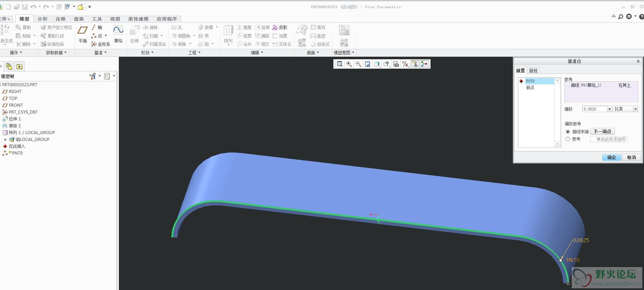This screenshot has height=290, width=644.
Task: Select 拉伸 1 in the model tree
Action: [15, 119]
